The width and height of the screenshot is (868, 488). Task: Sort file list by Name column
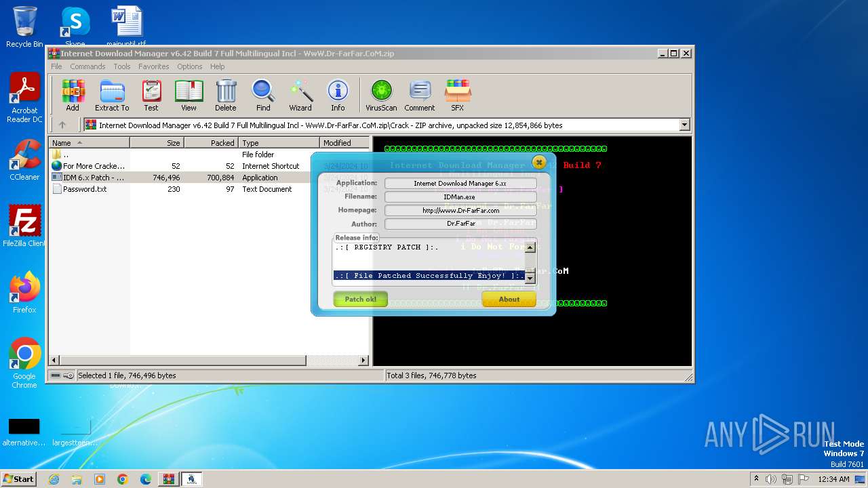[x=89, y=143]
